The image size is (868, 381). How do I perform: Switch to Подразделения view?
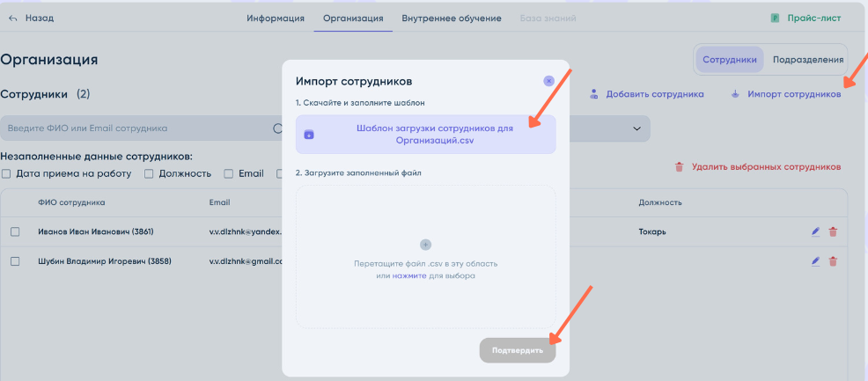[x=807, y=60]
